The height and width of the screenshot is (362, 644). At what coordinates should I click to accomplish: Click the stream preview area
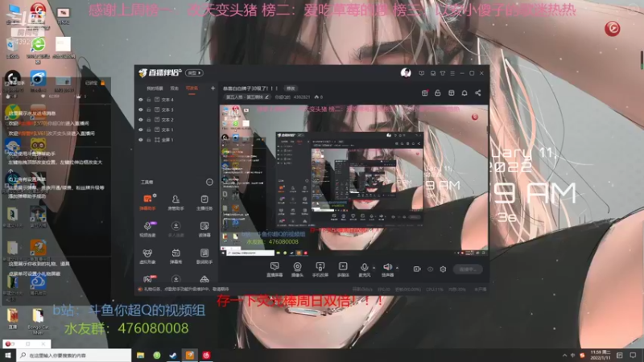(x=353, y=181)
